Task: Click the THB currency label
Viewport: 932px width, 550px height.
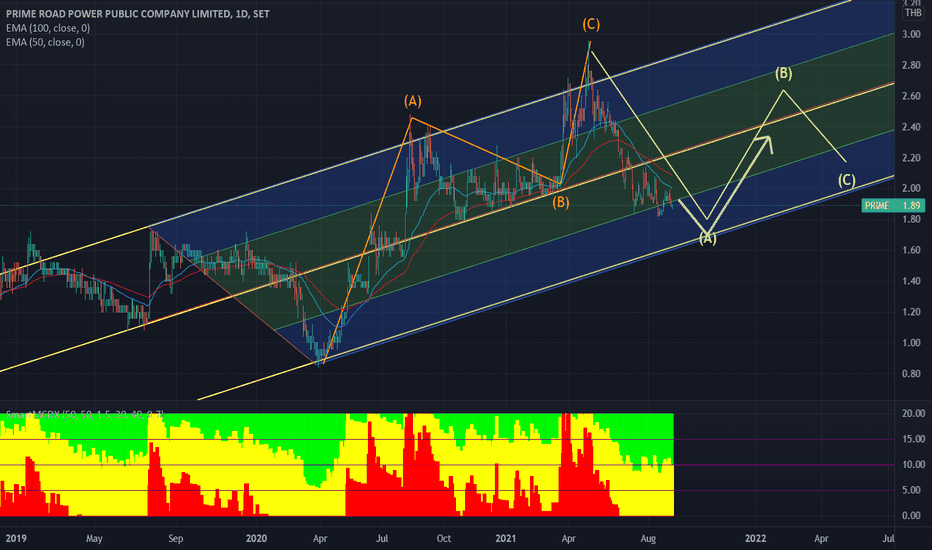Action: (x=913, y=13)
